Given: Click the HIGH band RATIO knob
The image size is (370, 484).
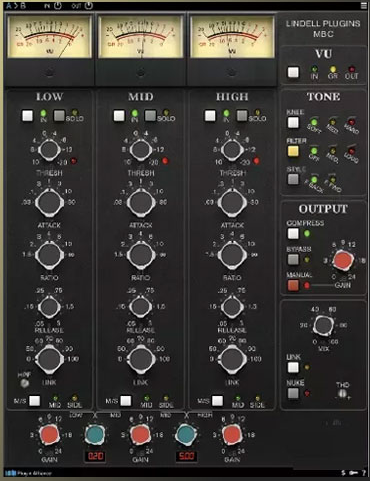Looking at the screenshot, I should [x=232, y=255].
